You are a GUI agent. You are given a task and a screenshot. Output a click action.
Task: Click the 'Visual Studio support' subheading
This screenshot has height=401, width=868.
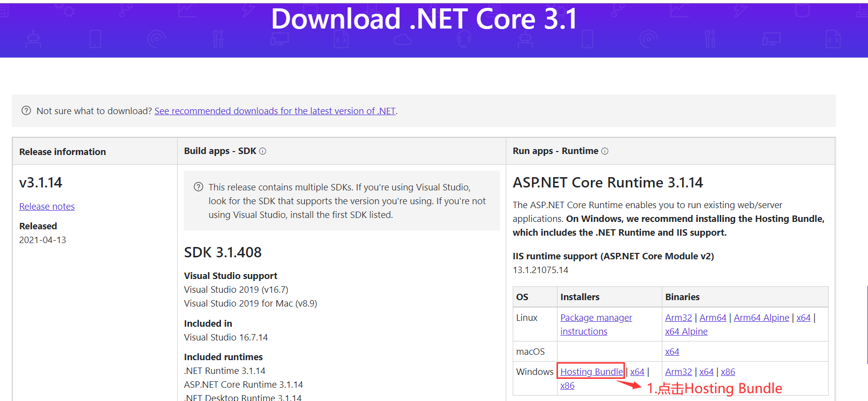click(231, 276)
